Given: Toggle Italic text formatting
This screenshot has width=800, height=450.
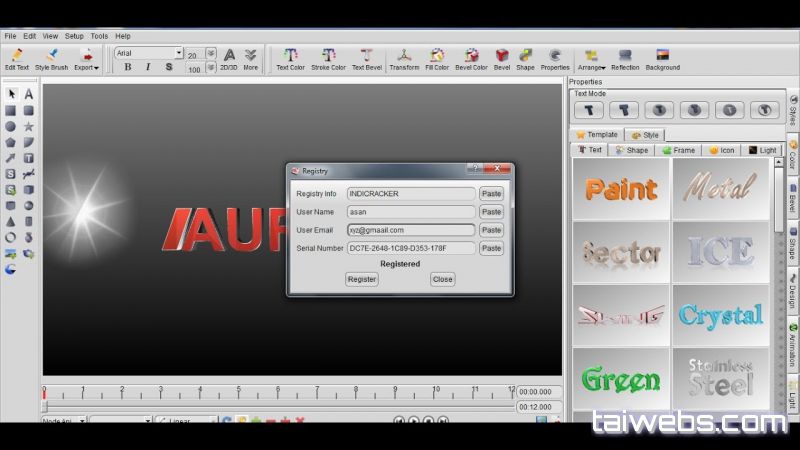Looking at the screenshot, I should [148, 68].
